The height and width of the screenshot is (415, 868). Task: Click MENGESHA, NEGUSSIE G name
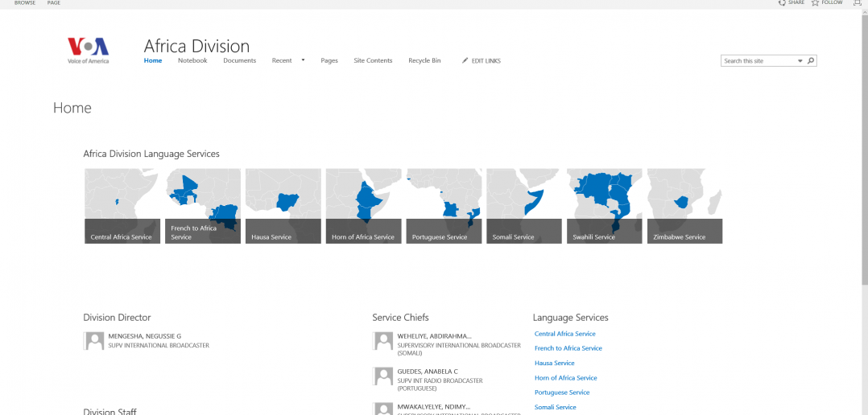144,336
